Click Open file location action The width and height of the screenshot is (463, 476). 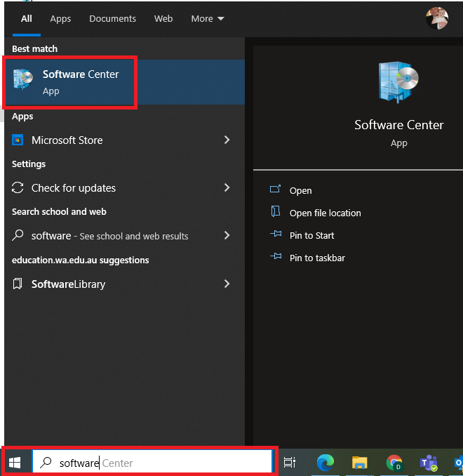[325, 213]
